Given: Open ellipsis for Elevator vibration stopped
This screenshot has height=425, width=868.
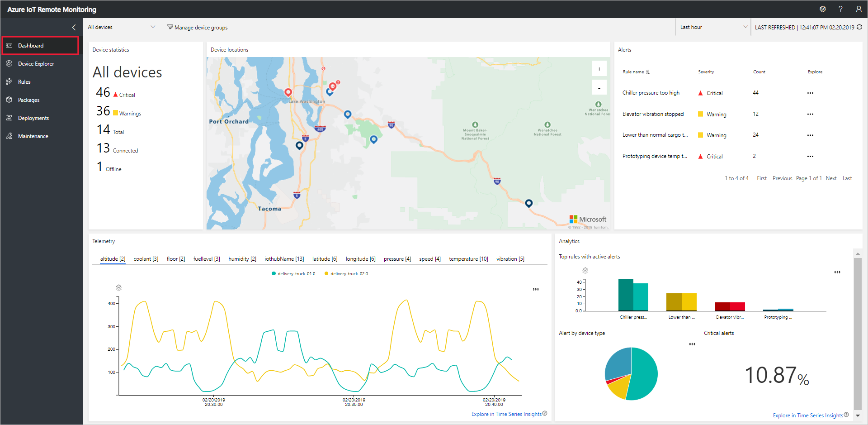Looking at the screenshot, I should (810, 114).
